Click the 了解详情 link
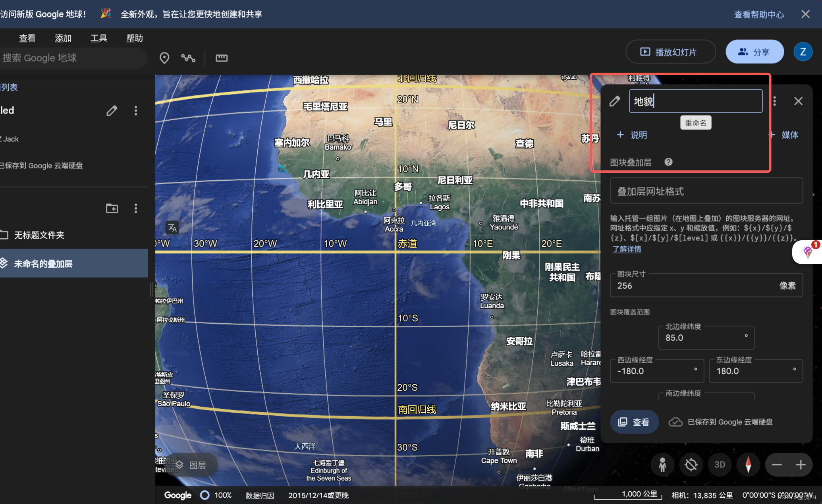This screenshot has height=504, width=822. point(627,249)
